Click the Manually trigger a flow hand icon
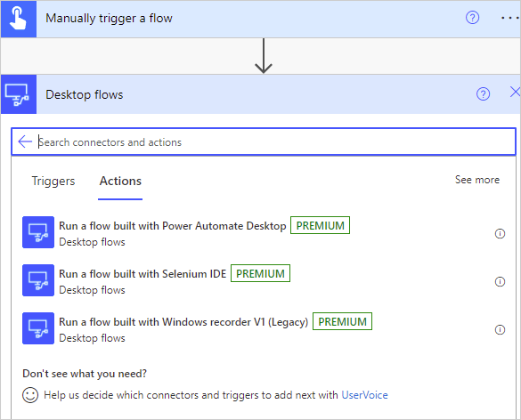 click(19, 19)
